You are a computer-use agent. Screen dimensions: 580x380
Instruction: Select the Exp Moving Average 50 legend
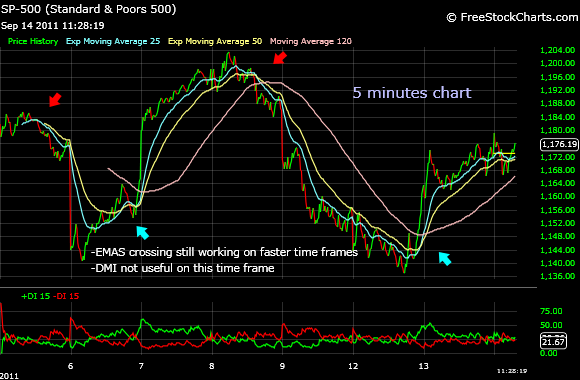click(x=215, y=41)
